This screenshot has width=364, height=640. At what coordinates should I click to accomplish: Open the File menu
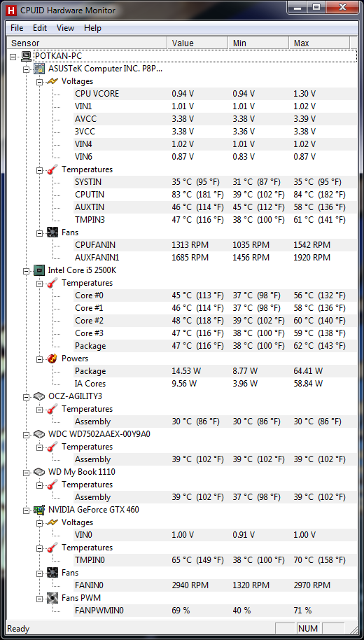pyautogui.click(x=17, y=28)
